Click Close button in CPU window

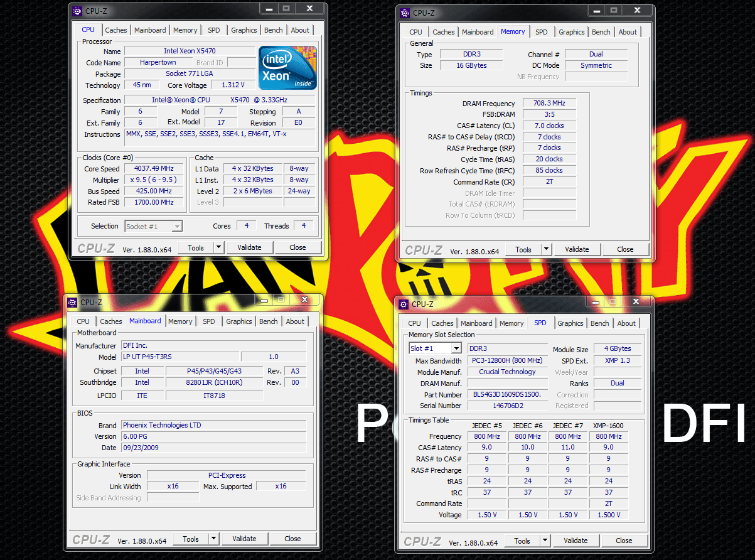[298, 247]
